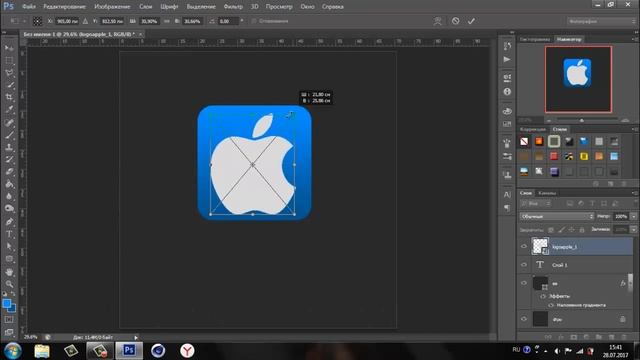Delete the layer with the trash icon
Viewport: 640px width, 360px height.
click(x=623, y=337)
